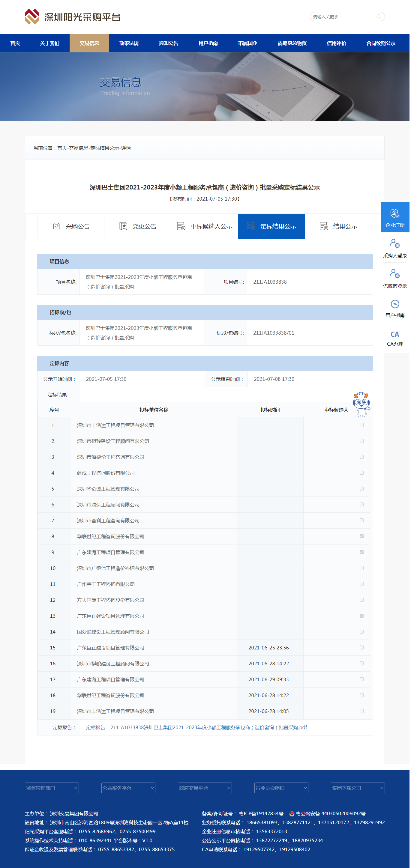Click 粤公网安备 44030502006092号 link
The height and width of the screenshot is (868, 420).
331,813
